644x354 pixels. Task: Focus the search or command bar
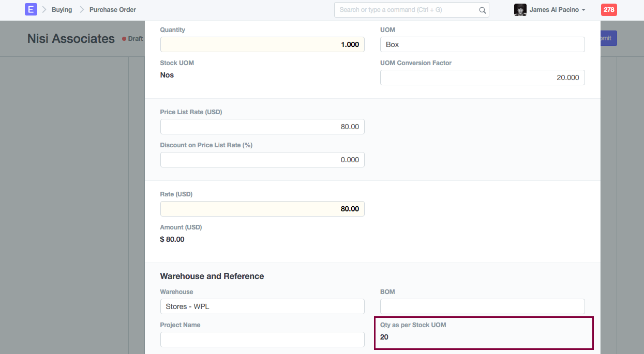408,10
